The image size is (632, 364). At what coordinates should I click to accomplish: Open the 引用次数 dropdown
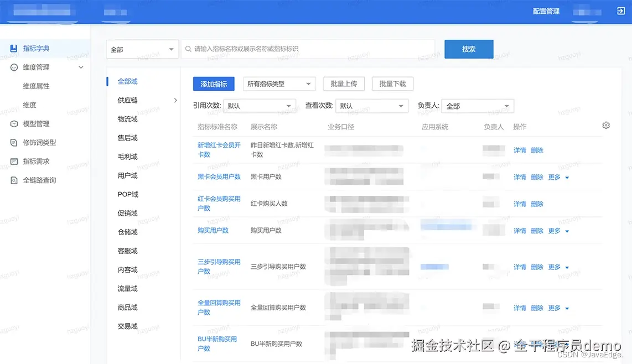pos(260,106)
